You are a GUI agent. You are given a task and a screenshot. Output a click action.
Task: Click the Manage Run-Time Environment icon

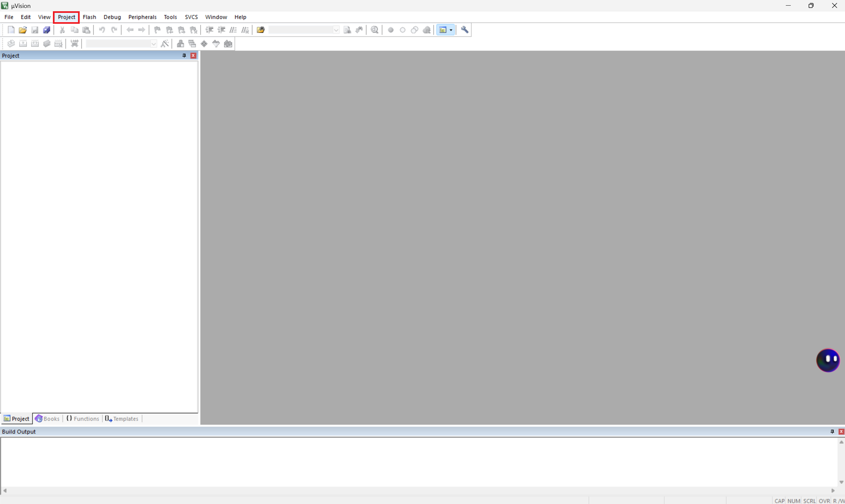coord(204,44)
